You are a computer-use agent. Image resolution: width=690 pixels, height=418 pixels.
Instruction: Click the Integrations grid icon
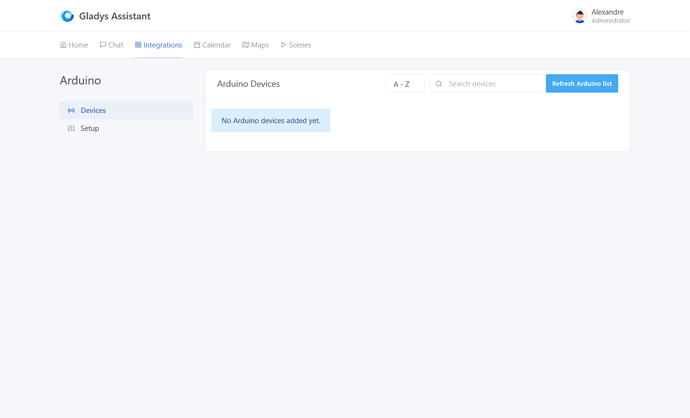138,45
